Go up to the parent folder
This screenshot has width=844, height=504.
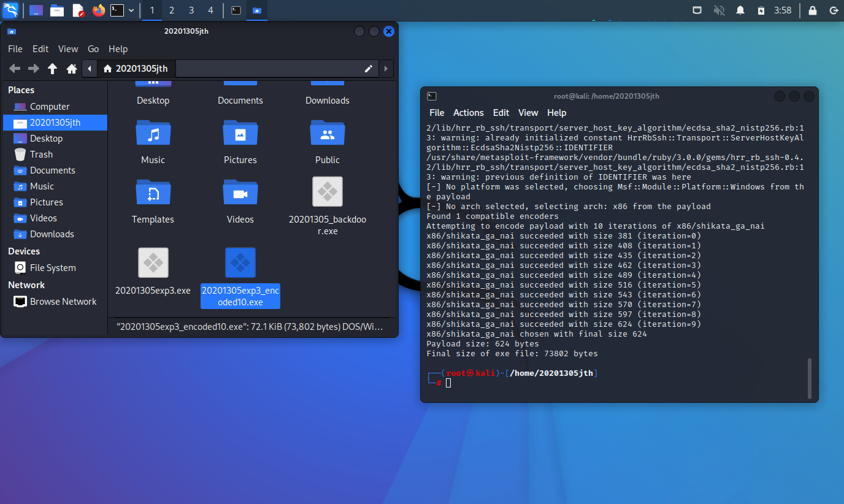click(53, 69)
